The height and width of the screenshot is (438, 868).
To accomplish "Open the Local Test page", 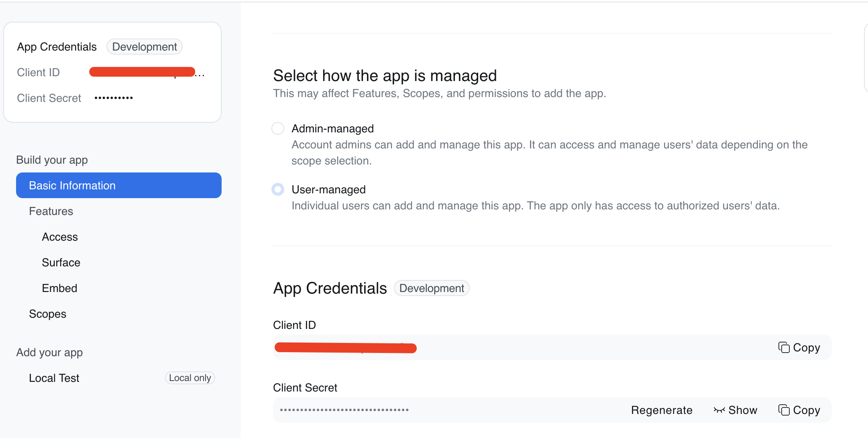I will [54, 378].
